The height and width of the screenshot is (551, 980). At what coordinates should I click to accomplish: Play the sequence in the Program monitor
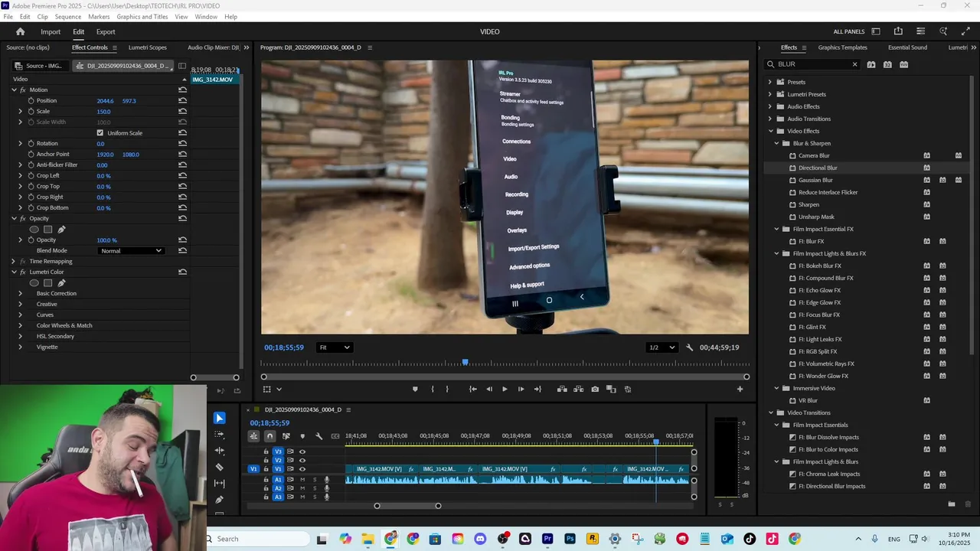505,389
